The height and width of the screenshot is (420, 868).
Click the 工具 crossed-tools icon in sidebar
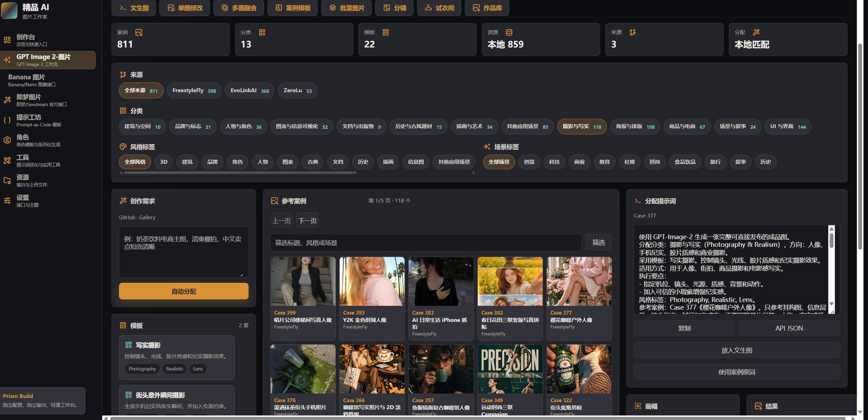pos(7,160)
